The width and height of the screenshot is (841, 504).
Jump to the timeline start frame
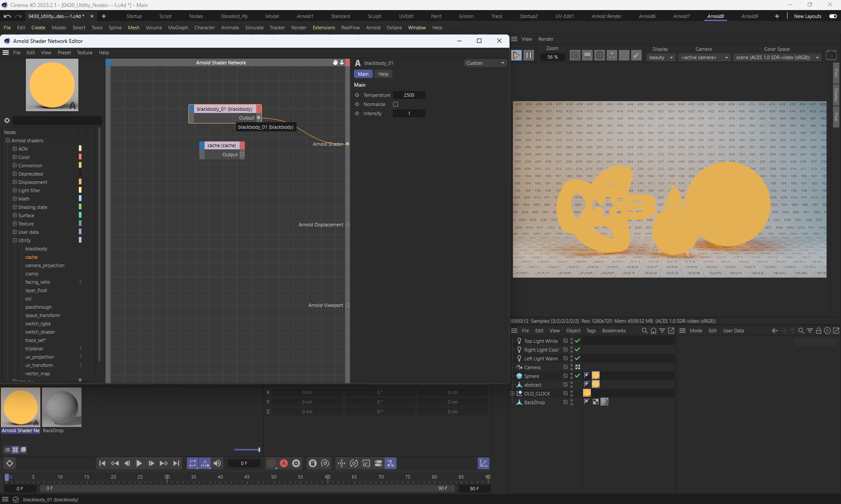click(x=102, y=463)
